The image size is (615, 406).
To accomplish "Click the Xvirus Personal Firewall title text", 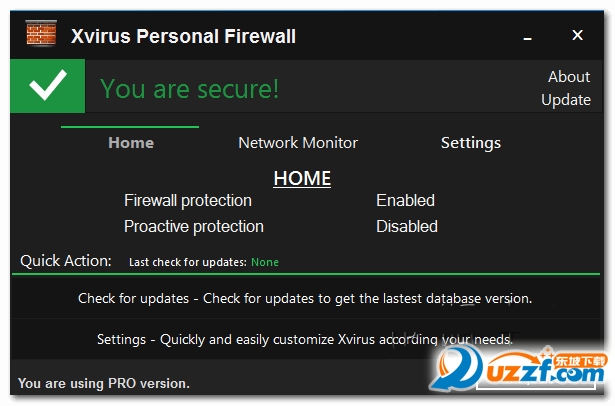I will [x=184, y=38].
